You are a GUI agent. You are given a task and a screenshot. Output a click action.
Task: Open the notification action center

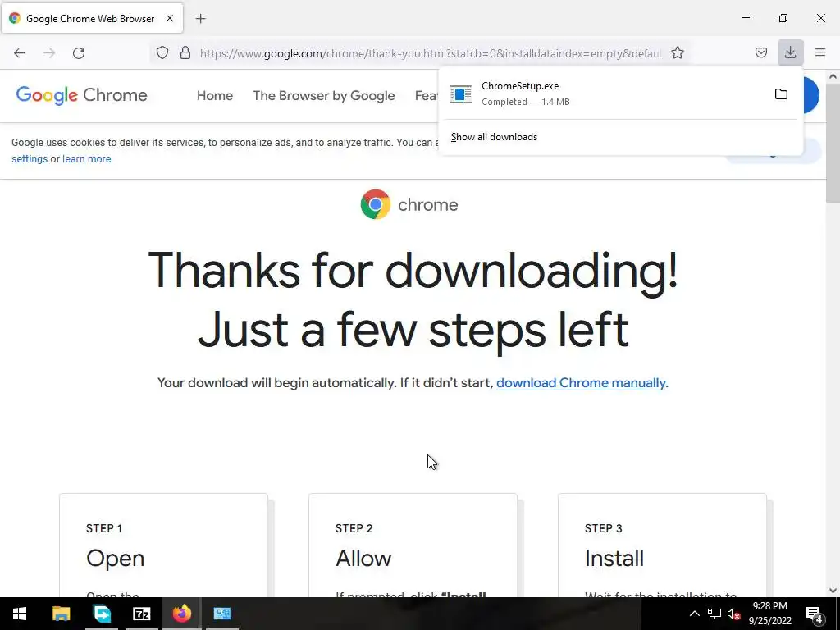pos(815,614)
